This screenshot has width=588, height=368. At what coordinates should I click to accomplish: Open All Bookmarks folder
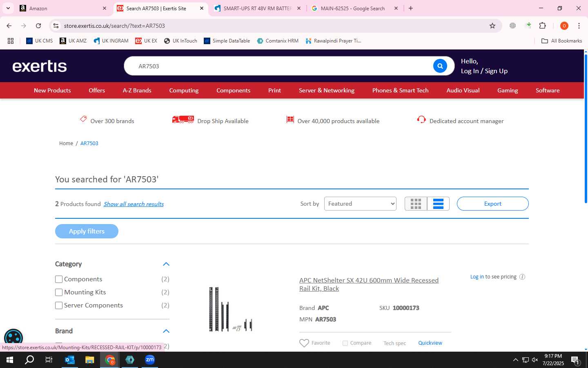561,41
